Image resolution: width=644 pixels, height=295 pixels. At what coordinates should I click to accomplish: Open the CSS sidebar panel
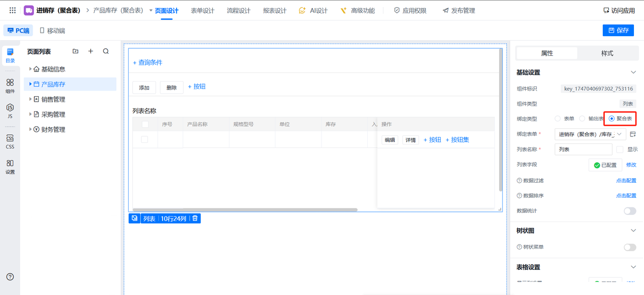point(10,141)
